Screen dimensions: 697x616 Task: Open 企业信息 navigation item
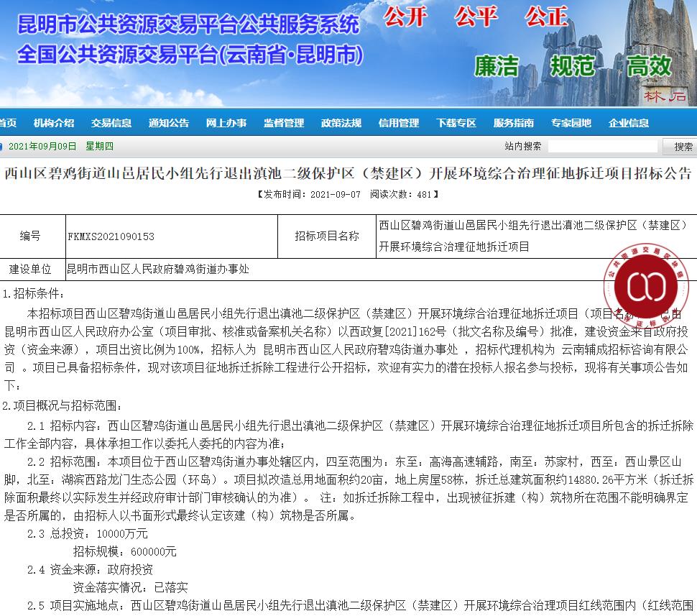pos(629,123)
